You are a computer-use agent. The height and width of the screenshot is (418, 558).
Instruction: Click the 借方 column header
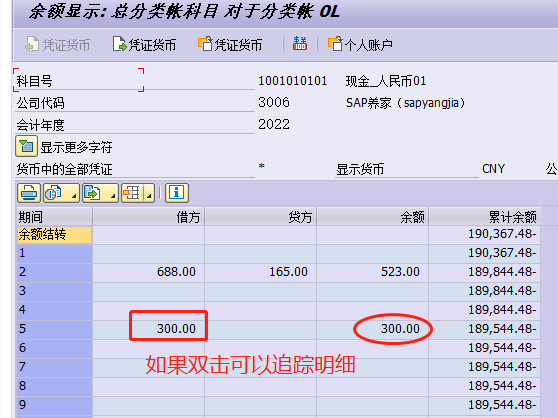click(x=148, y=217)
